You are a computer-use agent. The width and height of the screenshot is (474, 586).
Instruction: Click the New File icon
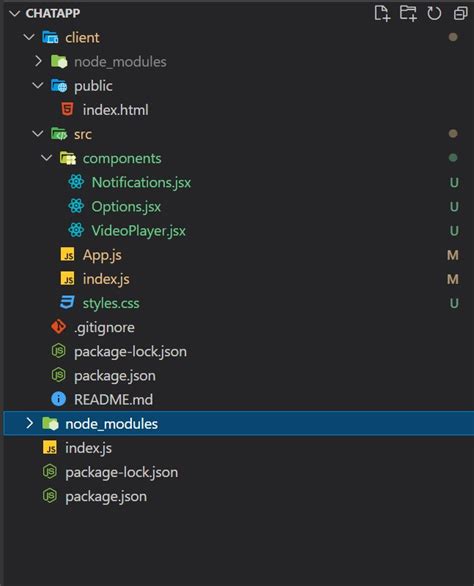[x=382, y=13]
